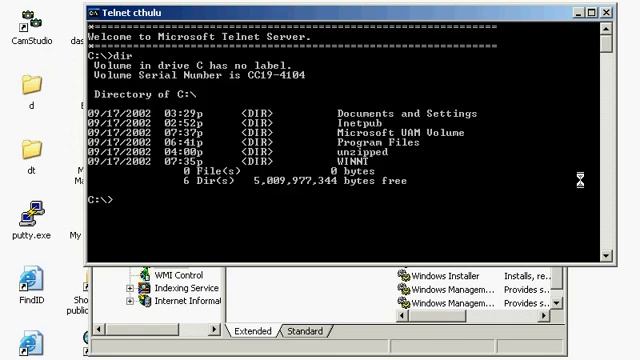Click the 'Installs, re..' description cell
The width and height of the screenshot is (640, 360).
pos(527,276)
